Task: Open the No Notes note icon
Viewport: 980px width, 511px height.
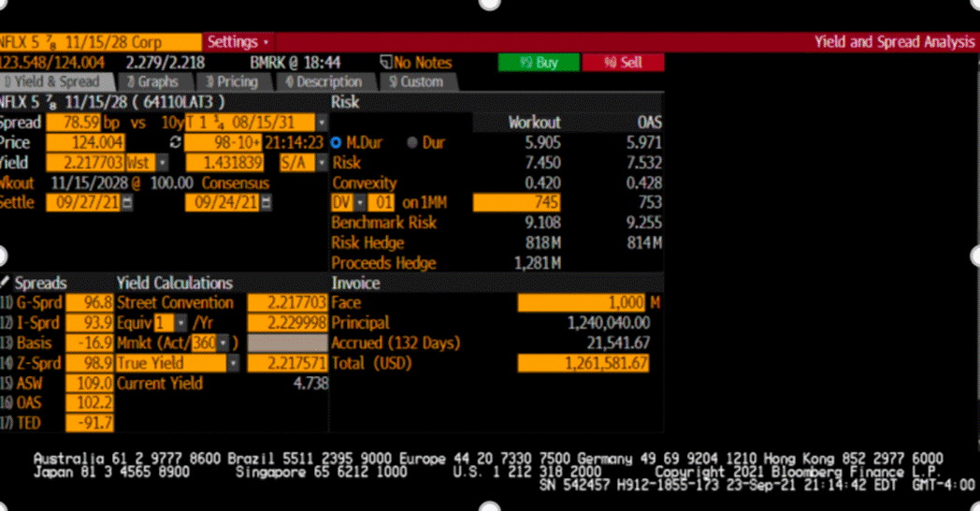Action: coord(385,63)
